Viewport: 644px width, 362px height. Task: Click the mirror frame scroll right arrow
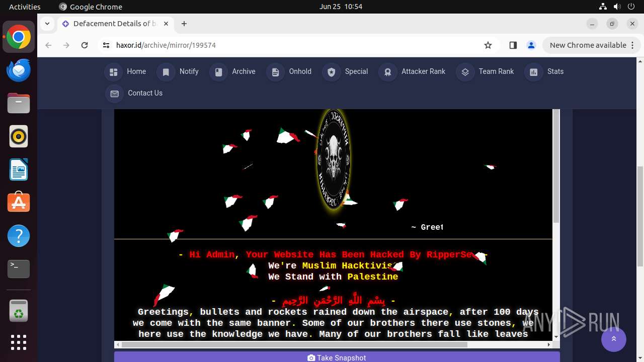pos(549,345)
